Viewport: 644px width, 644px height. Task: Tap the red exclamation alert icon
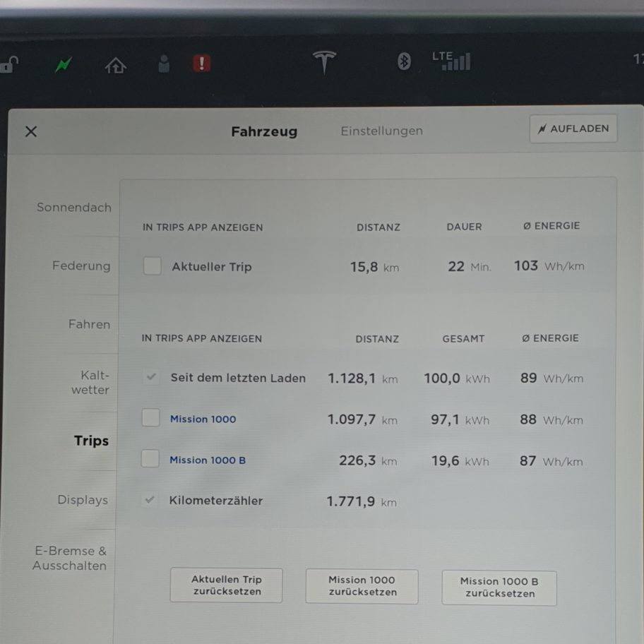(202, 64)
